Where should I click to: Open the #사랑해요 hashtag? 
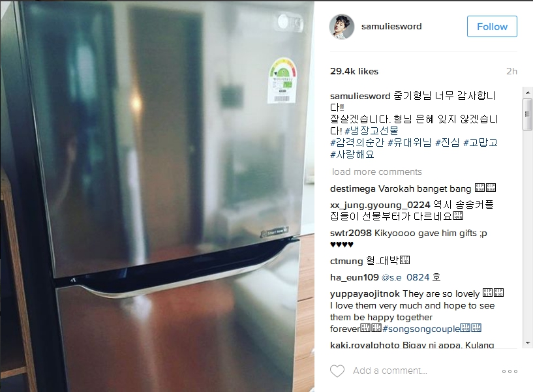click(x=352, y=155)
